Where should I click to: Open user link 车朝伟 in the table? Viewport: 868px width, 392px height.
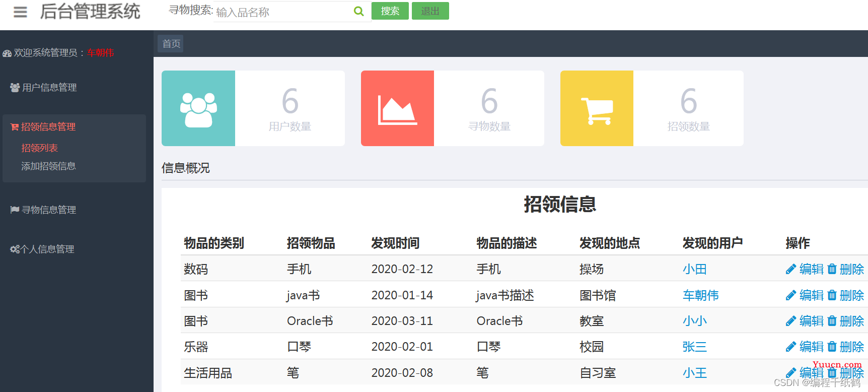pyautogui.click(x=701, y=295)
